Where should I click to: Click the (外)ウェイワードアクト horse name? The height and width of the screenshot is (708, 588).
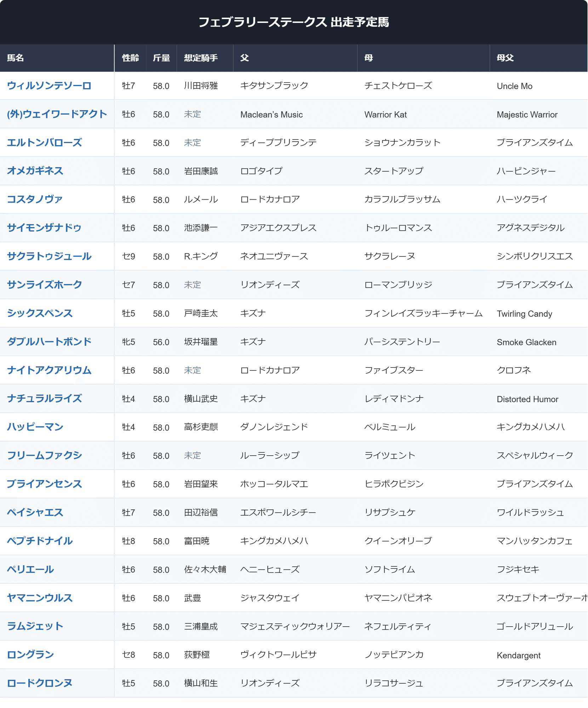(x=57, y=114)
